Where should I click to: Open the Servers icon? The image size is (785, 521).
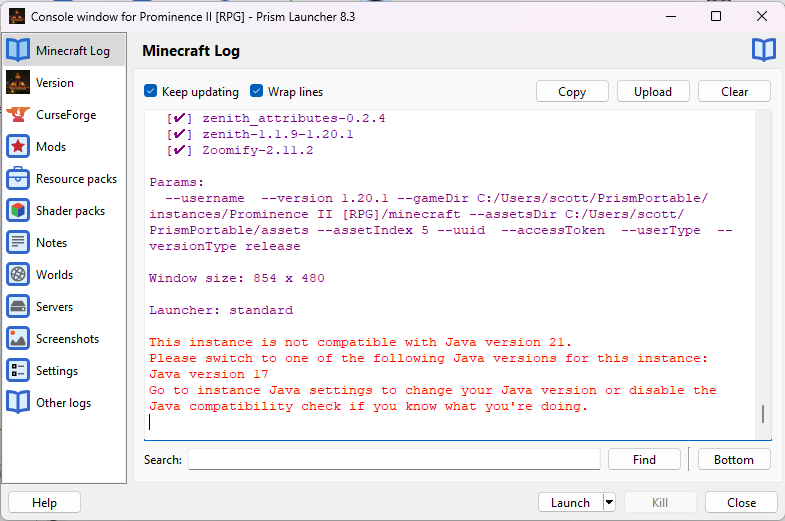18,307
